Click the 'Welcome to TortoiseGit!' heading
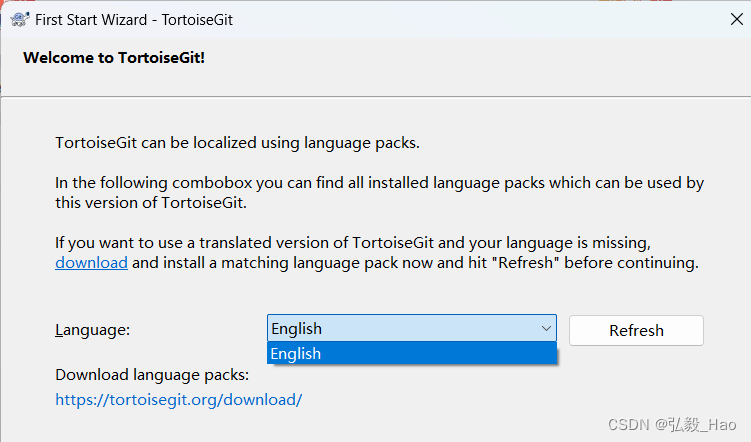Viewport: 751px width, 442px height. [113, 57]
